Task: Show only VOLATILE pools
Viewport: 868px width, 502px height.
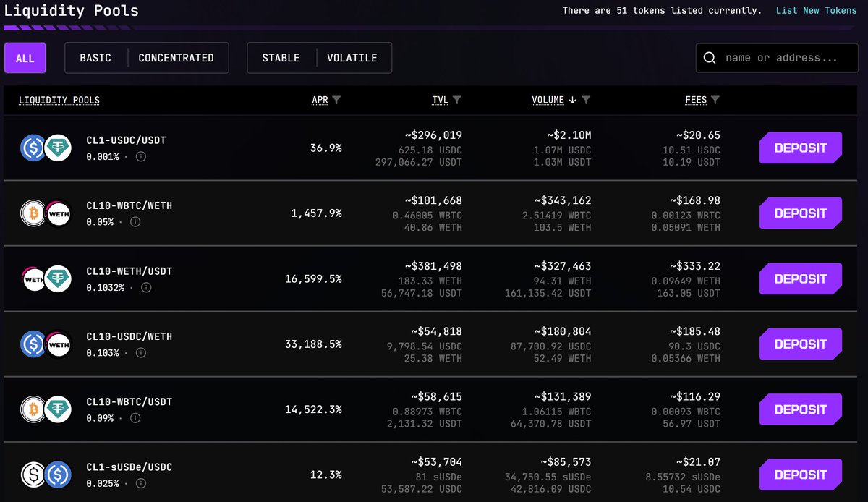Action: click(x=352, y=58)
